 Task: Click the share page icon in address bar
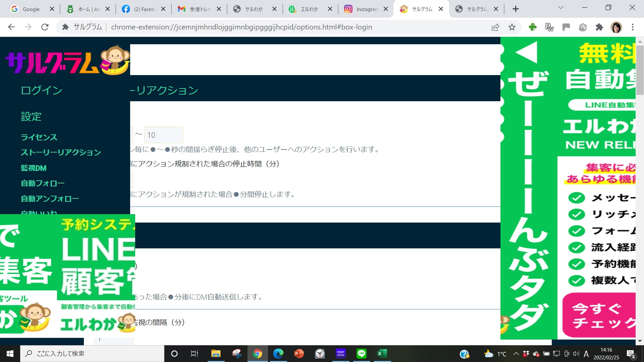point(495,27)
